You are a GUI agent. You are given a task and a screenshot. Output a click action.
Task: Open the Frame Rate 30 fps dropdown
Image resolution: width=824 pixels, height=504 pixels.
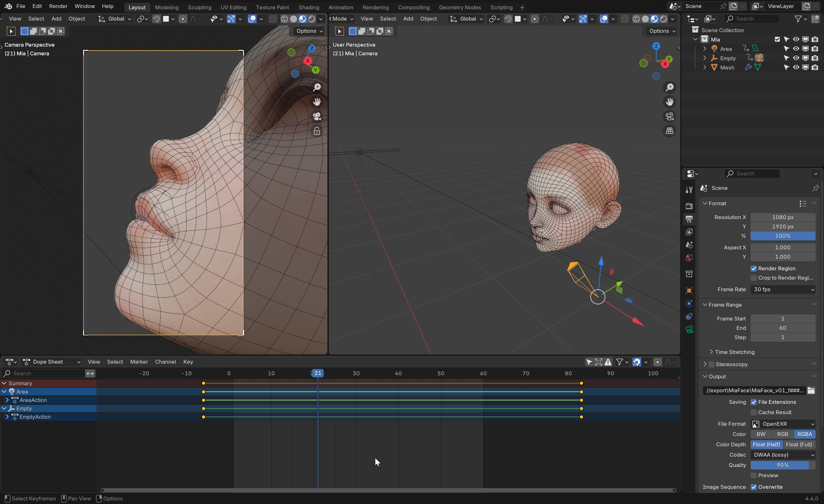click(783, 290)
